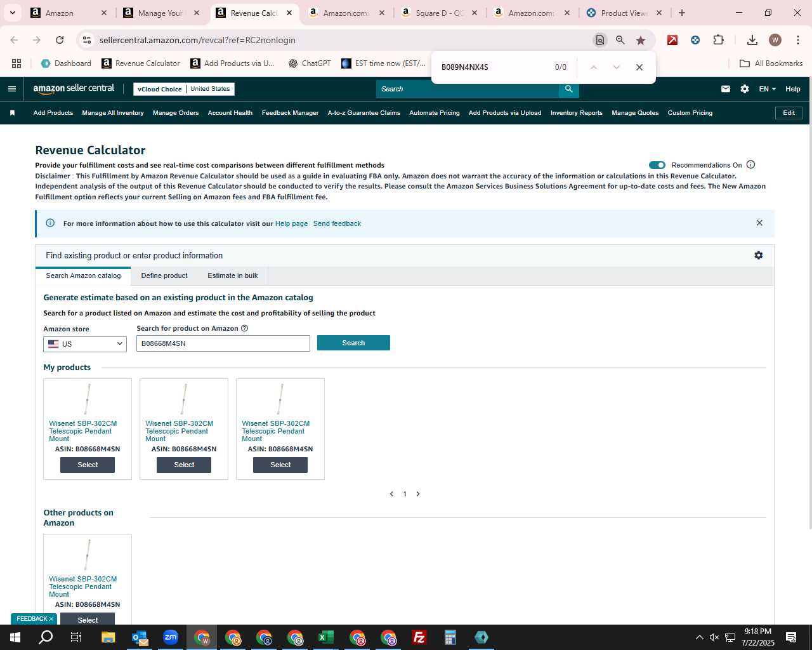The image size is (812, 650).
Task: Click the bookmark star in address bar
Action: (641, 40)
